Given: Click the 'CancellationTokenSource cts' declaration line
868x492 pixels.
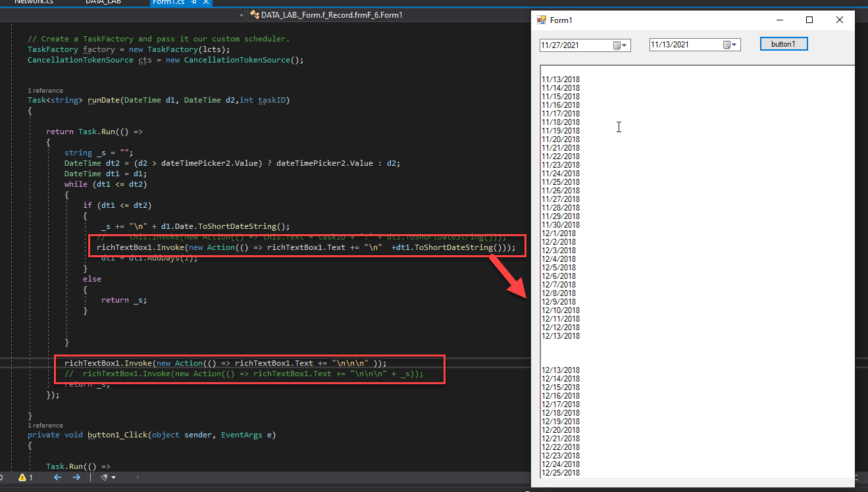Looking at the screenshot, I should (x=165, y=60).
